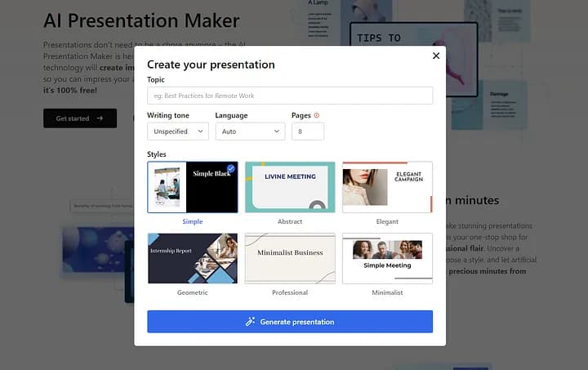Click the Elegant style label
This screenshot has width=588, height=370.
click(x=387, y=221)
